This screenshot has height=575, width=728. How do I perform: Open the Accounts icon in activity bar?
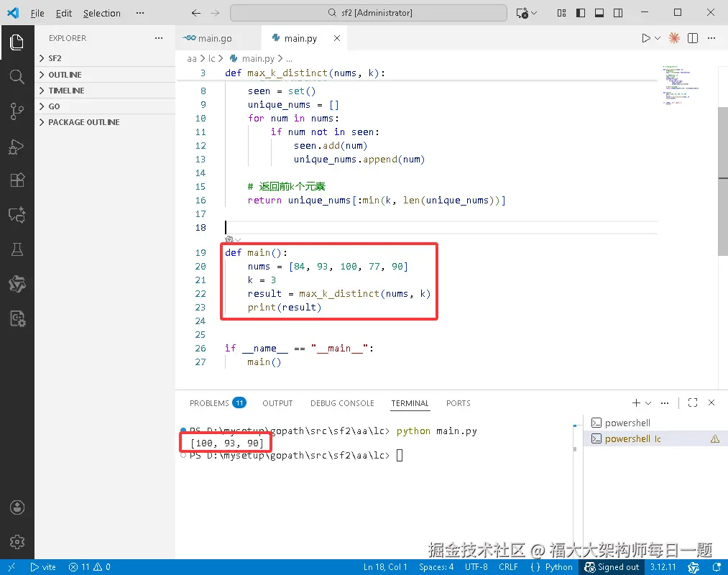point(17,507)
